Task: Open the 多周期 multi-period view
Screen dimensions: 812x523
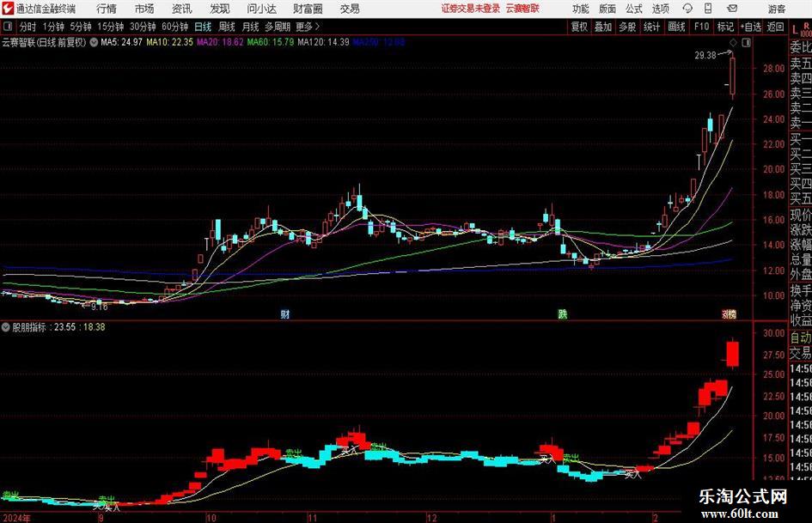Action: pos(278,27)
